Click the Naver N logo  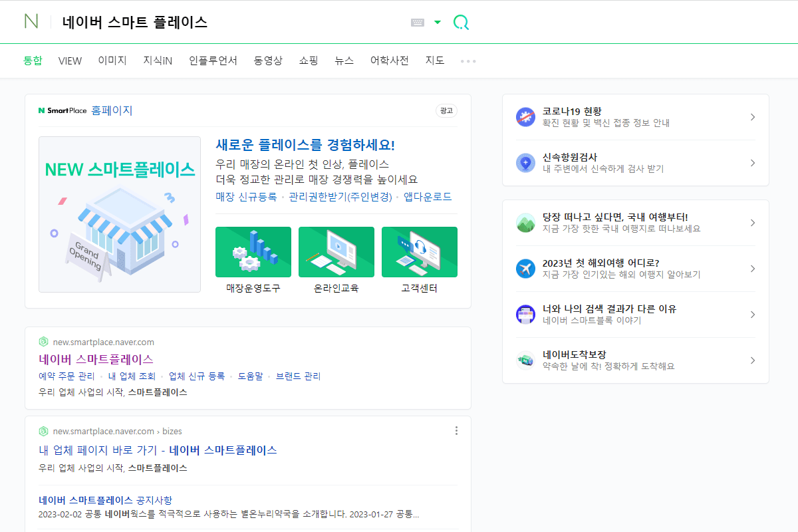tap(29, 21)
